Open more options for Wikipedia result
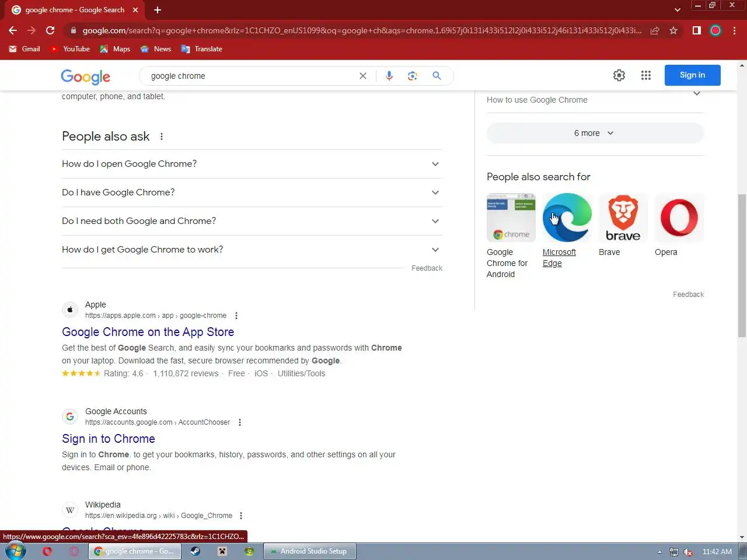The width and height of the screenshot is (747, 560). click(x=241, y=516)
